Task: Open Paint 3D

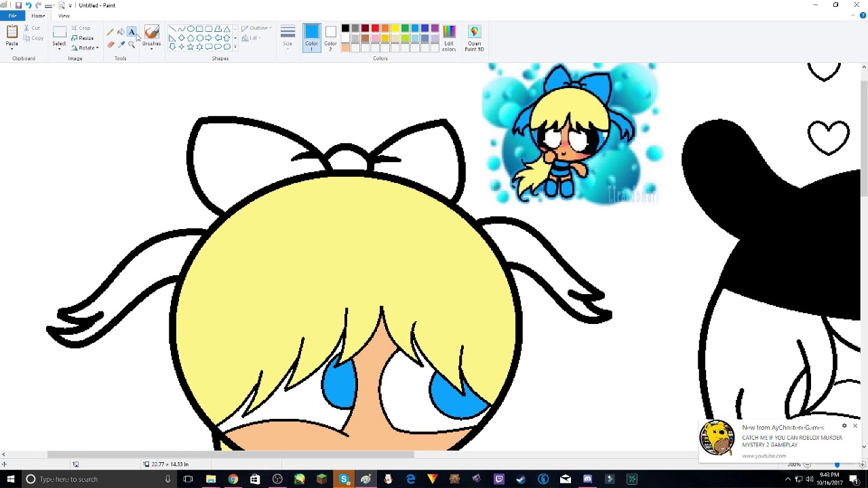Action: click(x=474, y=38)
